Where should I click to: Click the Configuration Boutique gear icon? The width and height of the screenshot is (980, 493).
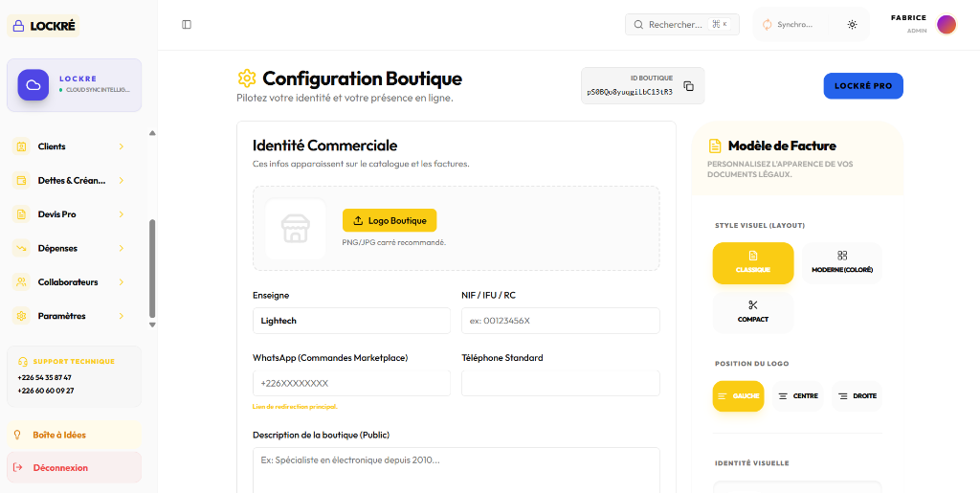247,78
